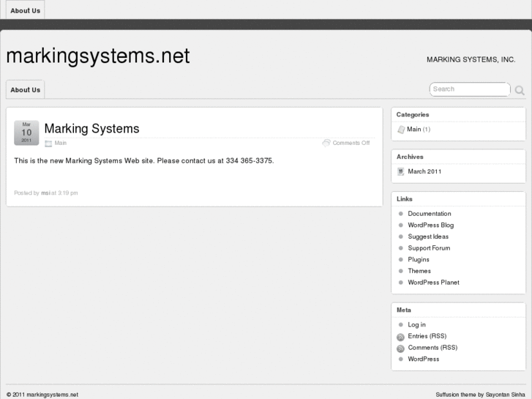Image resolution: width=532 pixels, height=399 pixels.
Task: Open the Documentation link
Action: 430,214
